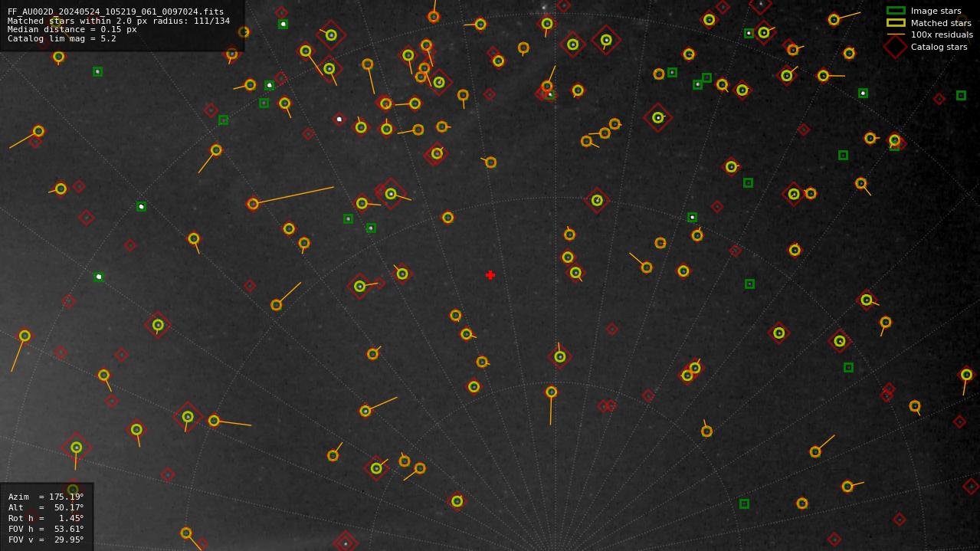
Task: Click the yellow square Matched stars legend icon
Action: (x=896, y=22)
